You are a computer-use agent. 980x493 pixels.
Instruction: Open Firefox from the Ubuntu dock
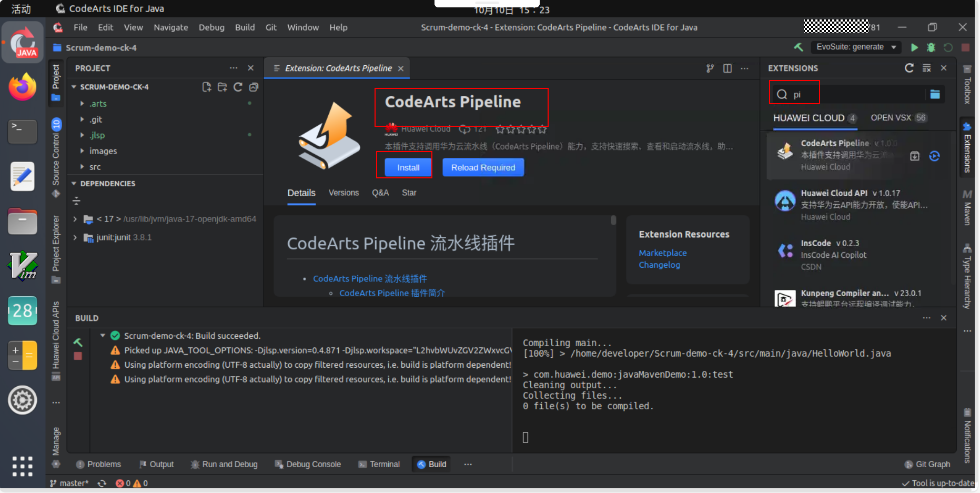pos(23,87)
